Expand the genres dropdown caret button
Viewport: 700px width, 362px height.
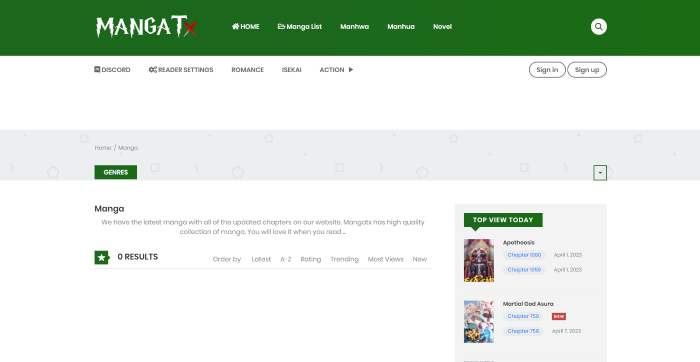[x=600, y=172]
